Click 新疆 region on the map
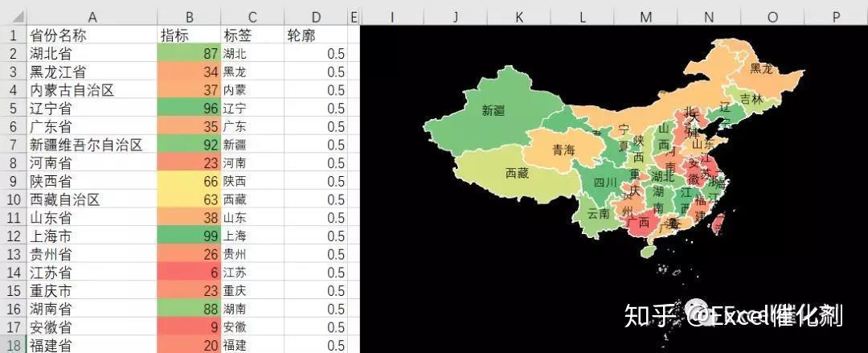This screenshot has width=868, height=353. pyautogui.click(x=493, y=110)
